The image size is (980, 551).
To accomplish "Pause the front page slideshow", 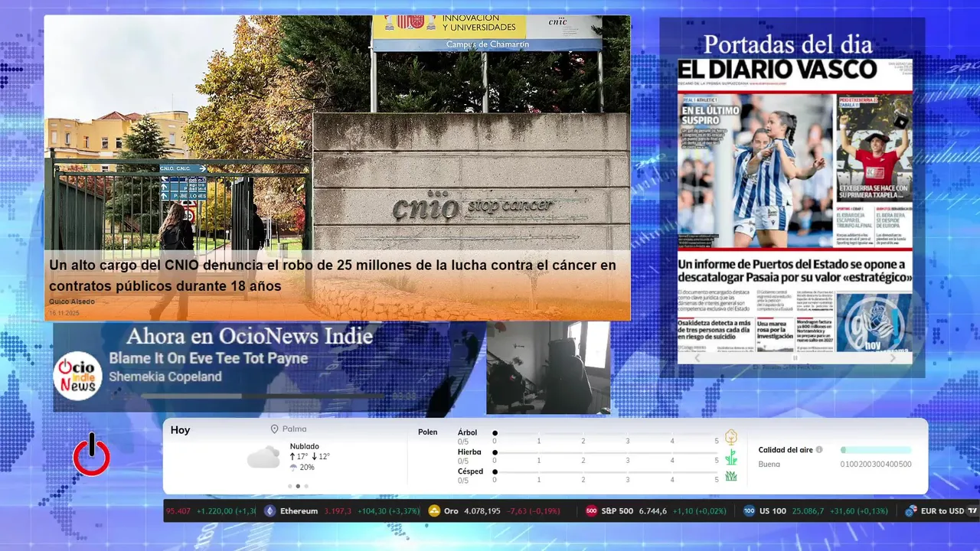I will click(x=795, y=357).
